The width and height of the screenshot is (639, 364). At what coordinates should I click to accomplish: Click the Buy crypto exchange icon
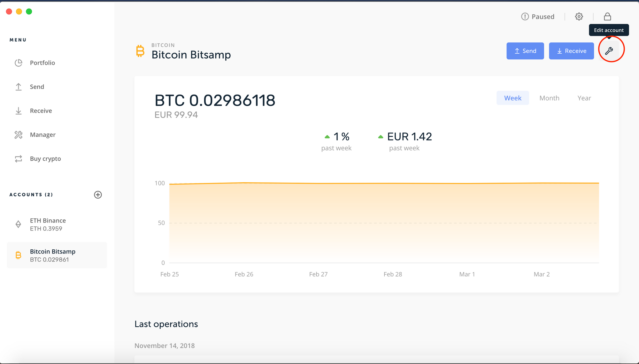(x=19, y=159)
